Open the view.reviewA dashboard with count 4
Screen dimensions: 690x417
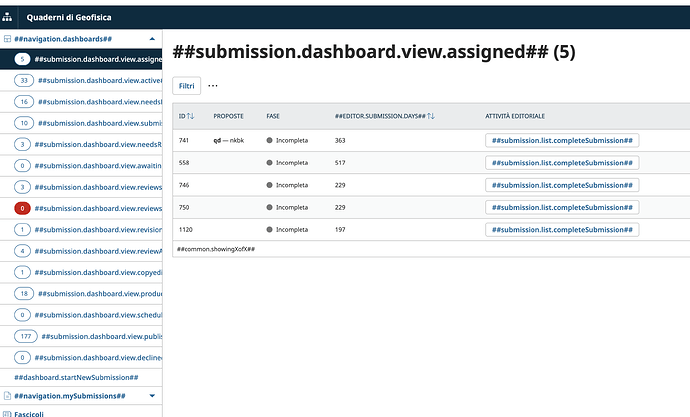(81, 251)
